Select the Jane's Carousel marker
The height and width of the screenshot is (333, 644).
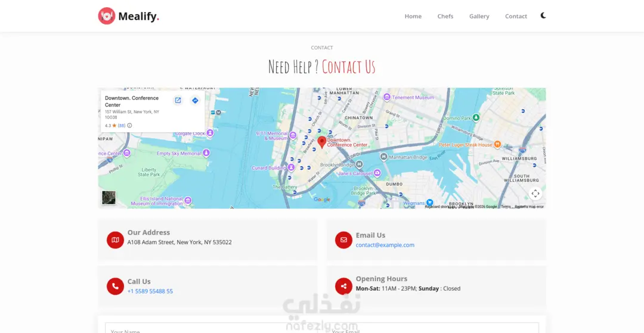tap(377, 173)
